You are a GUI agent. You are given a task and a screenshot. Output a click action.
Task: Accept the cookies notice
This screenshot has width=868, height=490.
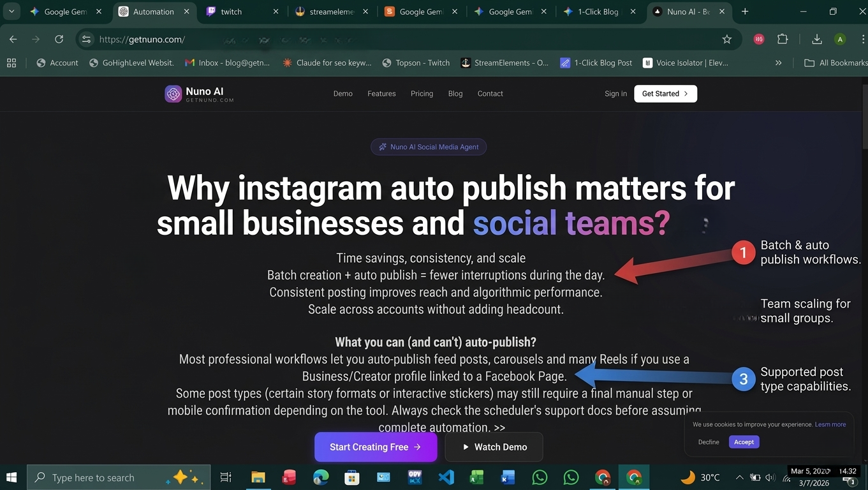coord(744,442)
